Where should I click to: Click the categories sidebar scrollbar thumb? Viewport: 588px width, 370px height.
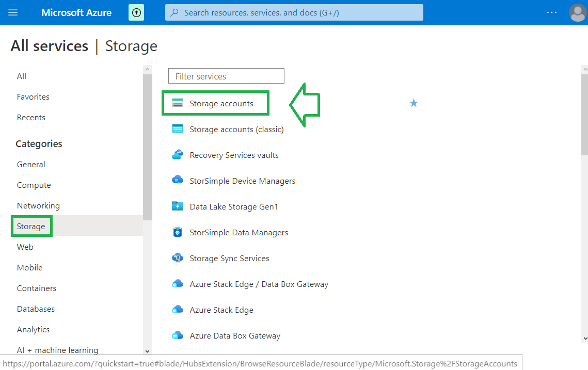[x=147, y=147]
